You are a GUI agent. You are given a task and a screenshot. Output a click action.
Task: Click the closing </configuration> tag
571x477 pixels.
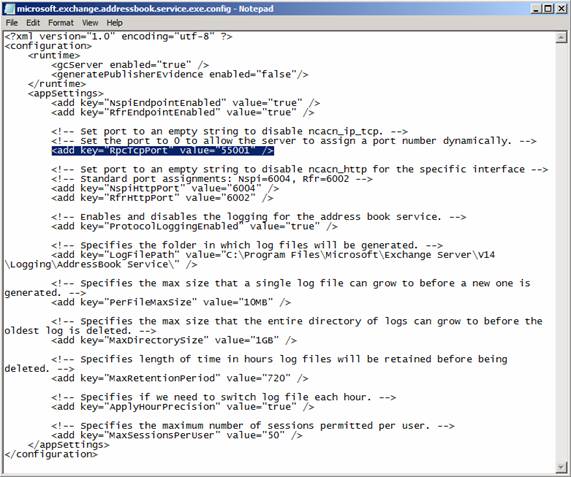pyautogui.click(x=51, y=454)
